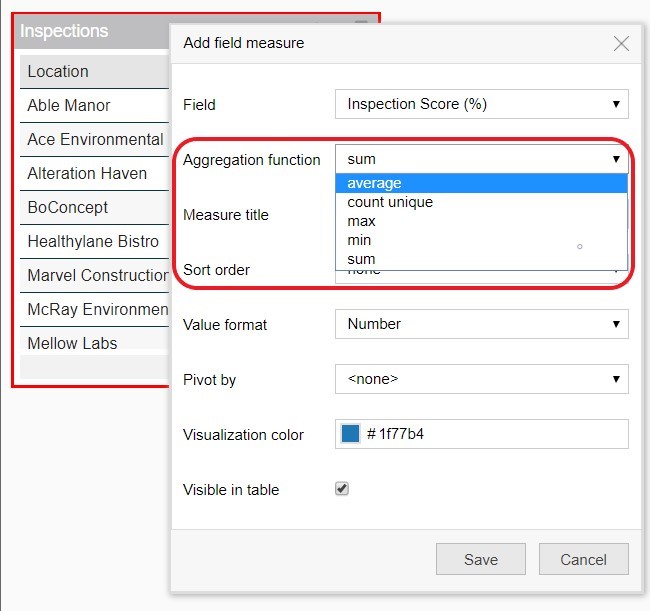Open the Value format Number dropdown

[x=481, y=324]
